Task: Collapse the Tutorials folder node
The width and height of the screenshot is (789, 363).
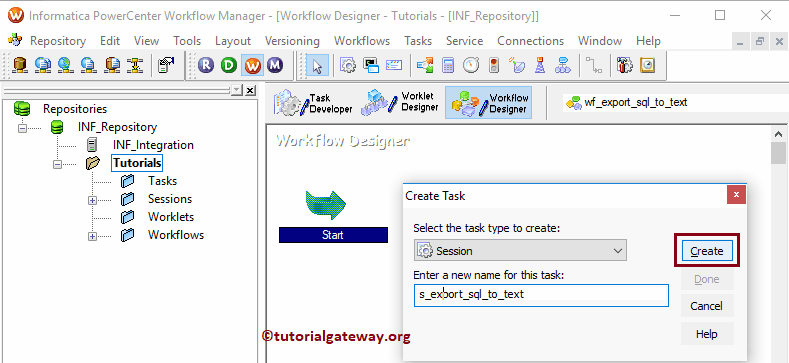Action: 57,164
